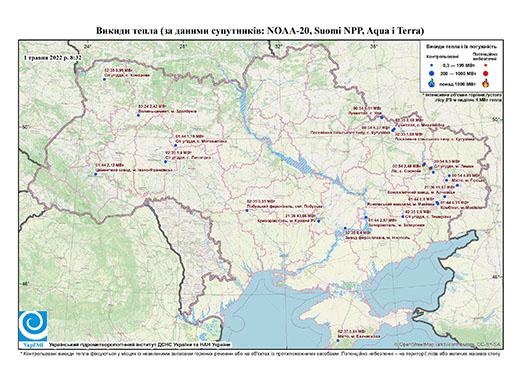Select the blue marker in Crimea

pyautogui.click(x=338, y=340)
